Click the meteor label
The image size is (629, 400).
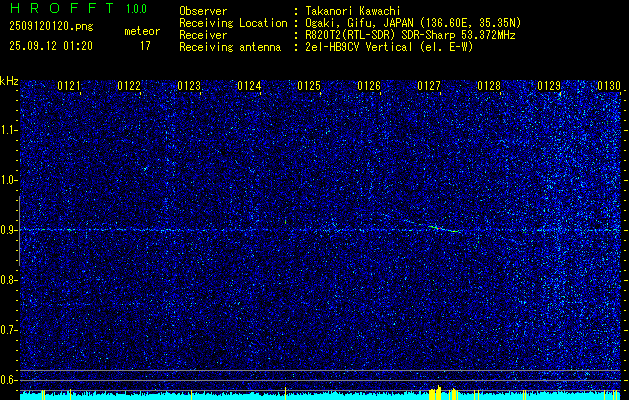pos(142,31)
